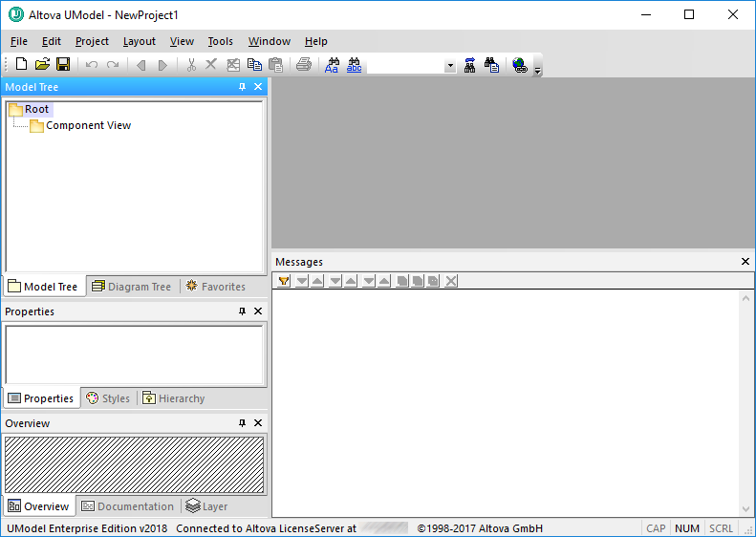
Task: Close the Messages panel
Action: [745, 262]
